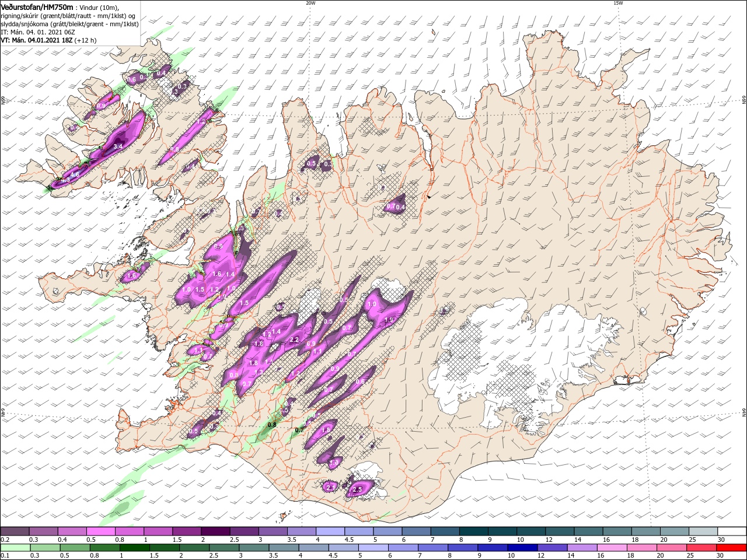Click the '30' label in the lower legend row
The width and height of the screenshot is (747, 560).
coord(721,556)
